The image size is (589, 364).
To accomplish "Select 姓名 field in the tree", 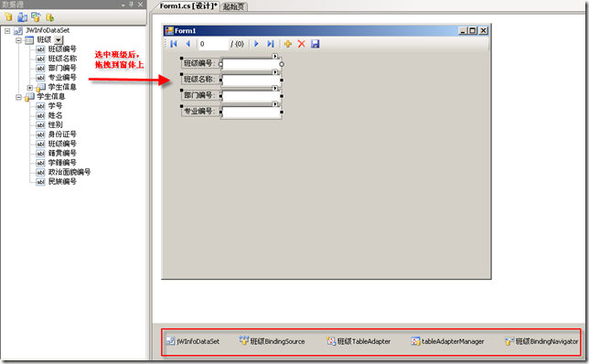I will (55, 115).
